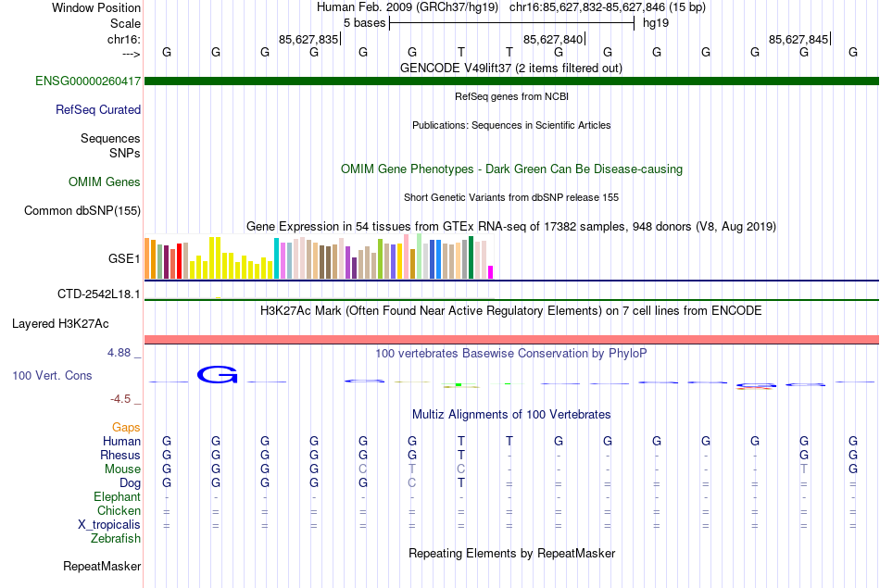Click the large blue G conservation logo
The image size is (880, 588).
tap(217, 374)
